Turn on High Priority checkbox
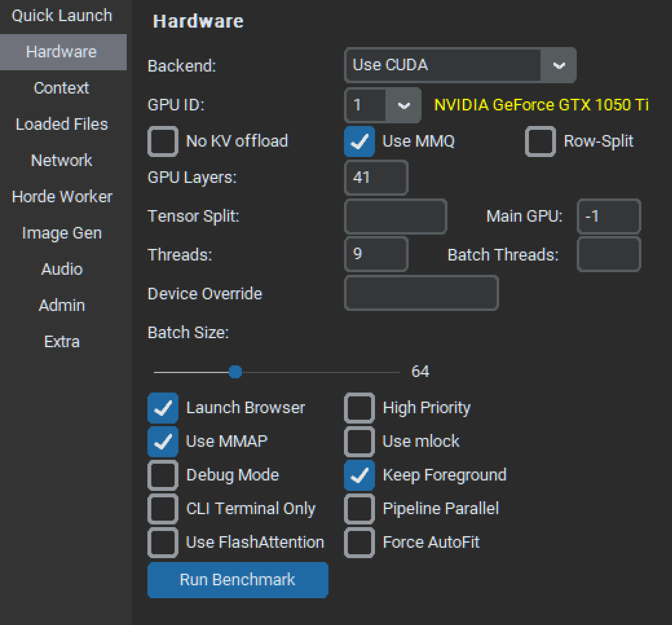 click(359, 408)
